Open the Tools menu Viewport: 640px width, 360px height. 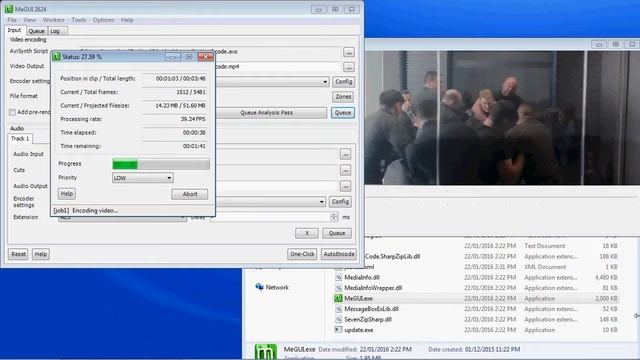pyautogui.click(x=79, y=20)
